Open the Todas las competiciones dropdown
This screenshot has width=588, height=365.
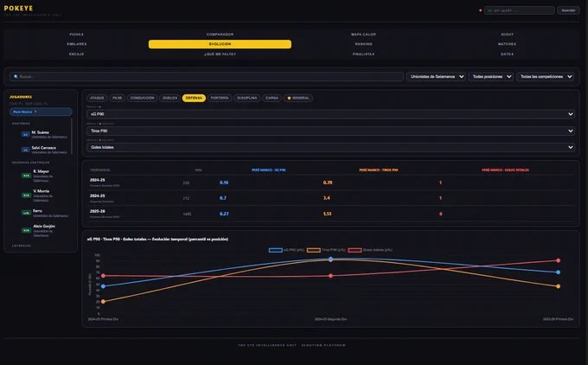[546, 76]
